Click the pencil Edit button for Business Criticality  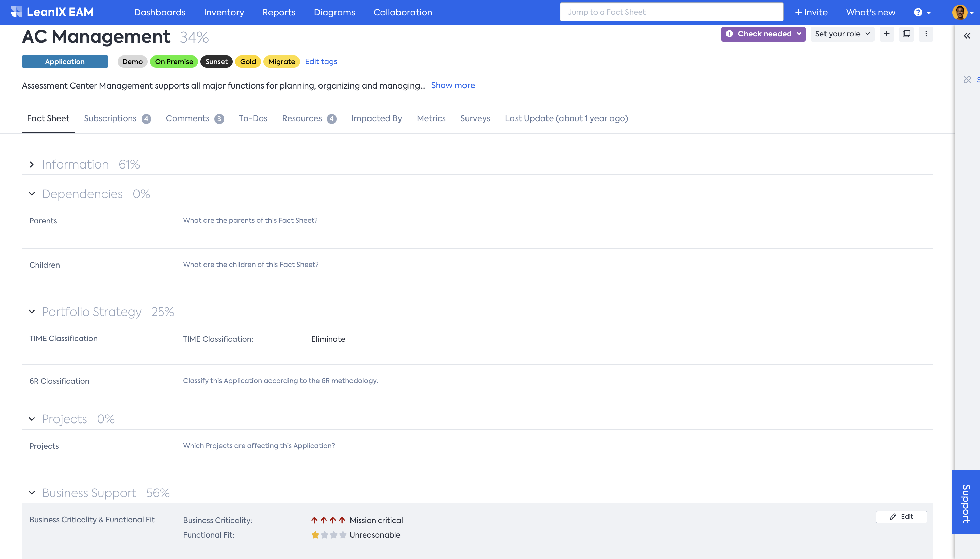(901, 517)
